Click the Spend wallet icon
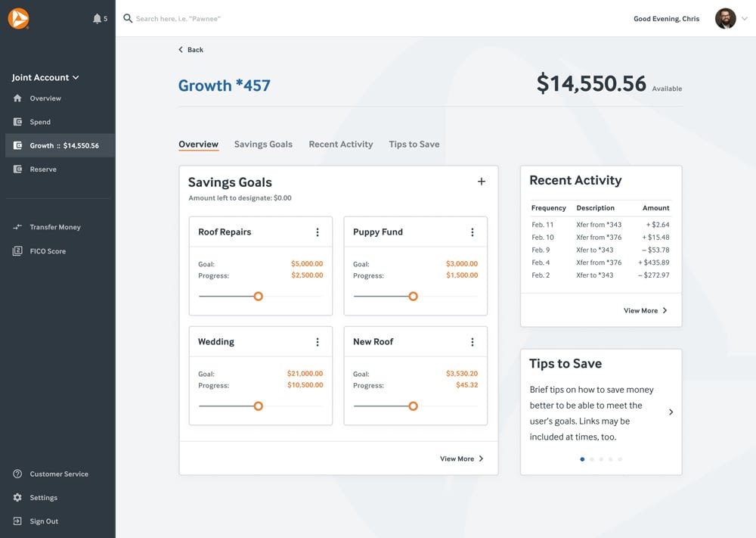 point(17,122)
